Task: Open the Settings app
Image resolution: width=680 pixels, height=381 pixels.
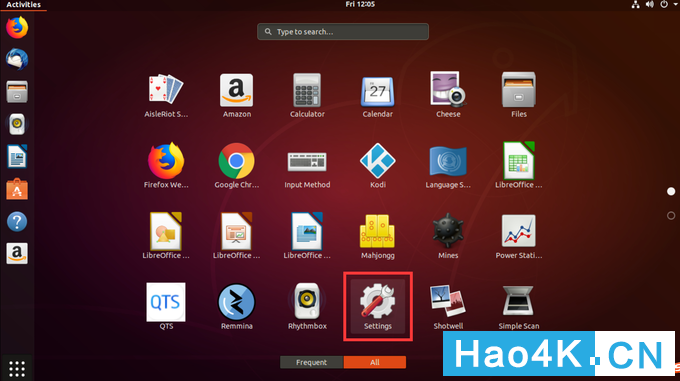Action: tap(377, 307)
